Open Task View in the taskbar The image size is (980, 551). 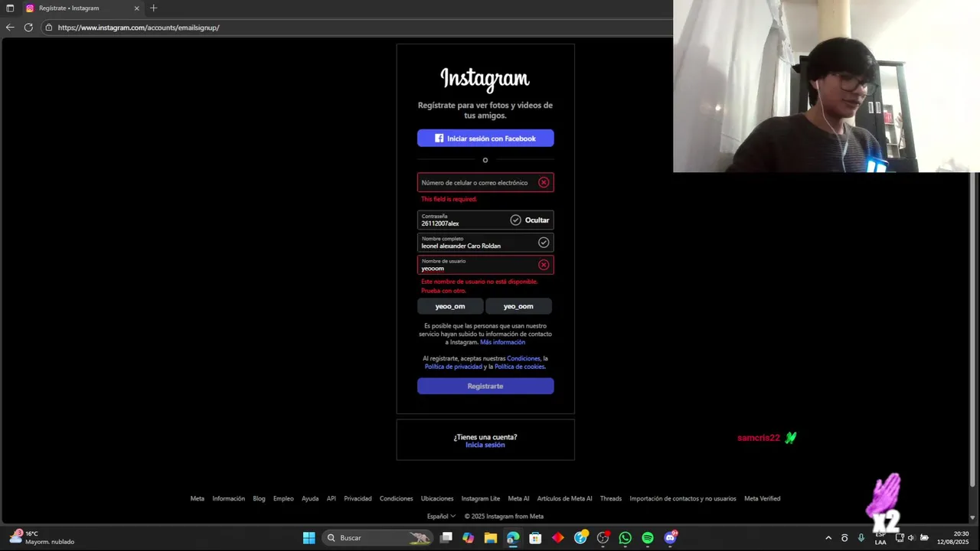pos(446,538)
